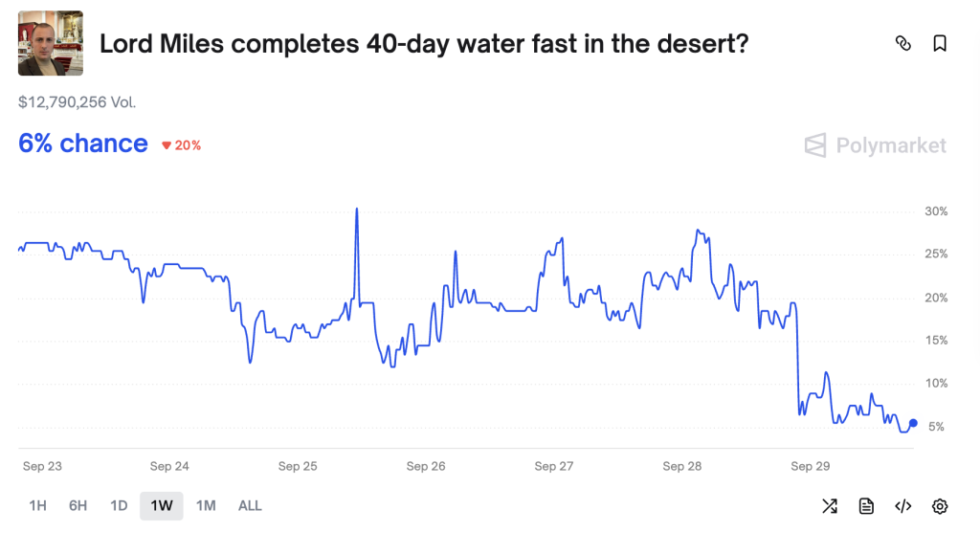This screenshot has width=980, height=554.
Task: Select the 1D time range
Action: coord(119,505)
